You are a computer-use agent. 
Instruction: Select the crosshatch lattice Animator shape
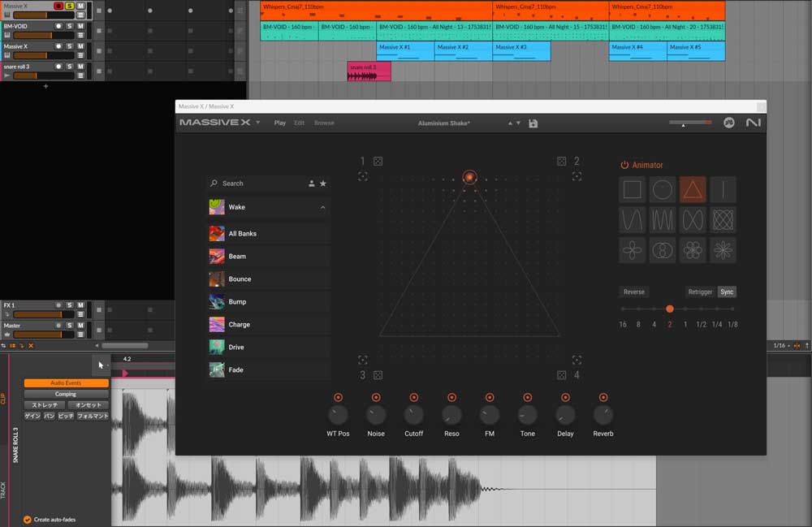[723, 220]
